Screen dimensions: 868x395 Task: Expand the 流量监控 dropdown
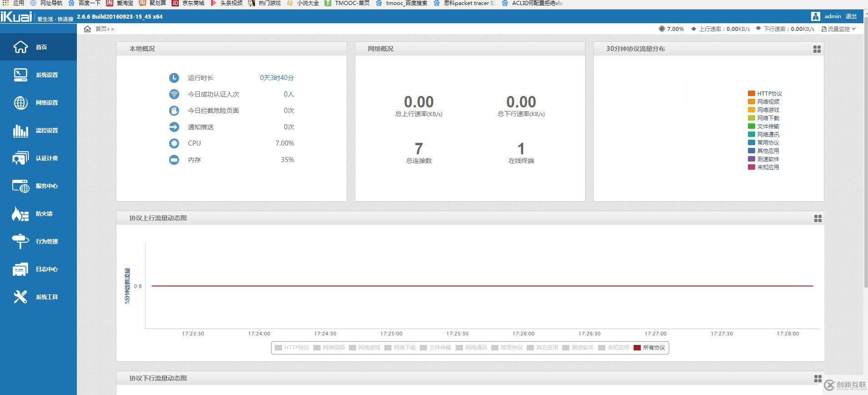point(838,29)
